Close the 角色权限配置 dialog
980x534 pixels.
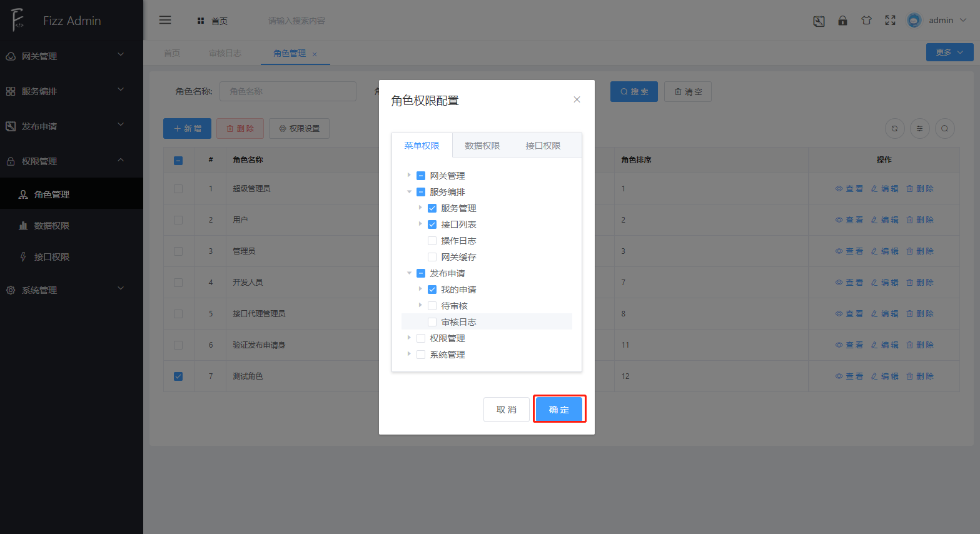tap(577, 99)
